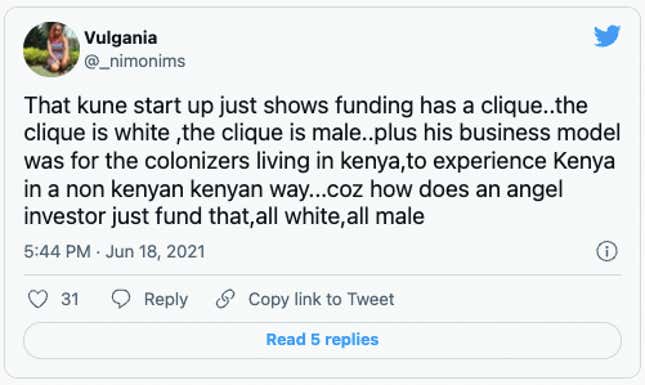Click the word 'colonizers' in the tweet
This screenshot has height=385, width=645.
[x=197, y=161]
